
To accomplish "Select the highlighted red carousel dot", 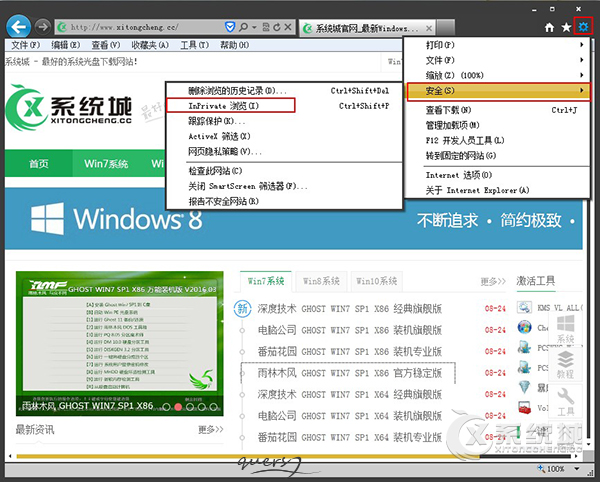I will [x=178, y=407].
